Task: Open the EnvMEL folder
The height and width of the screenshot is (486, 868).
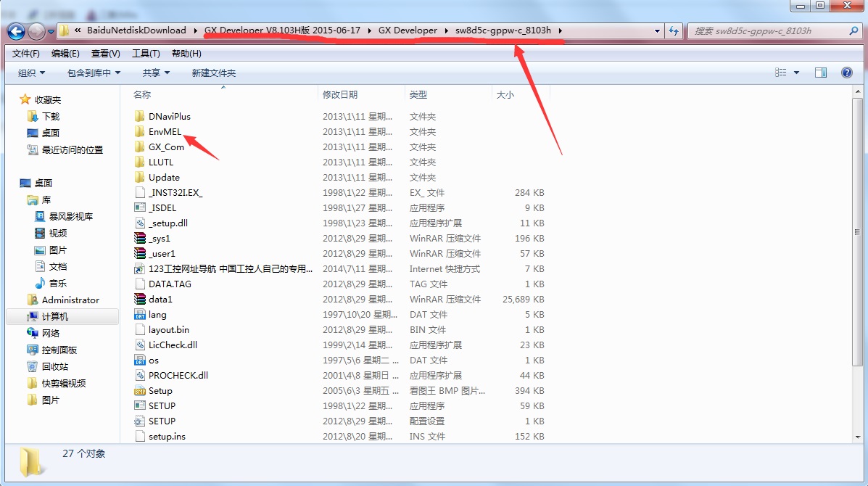Action: pos(161,131)
